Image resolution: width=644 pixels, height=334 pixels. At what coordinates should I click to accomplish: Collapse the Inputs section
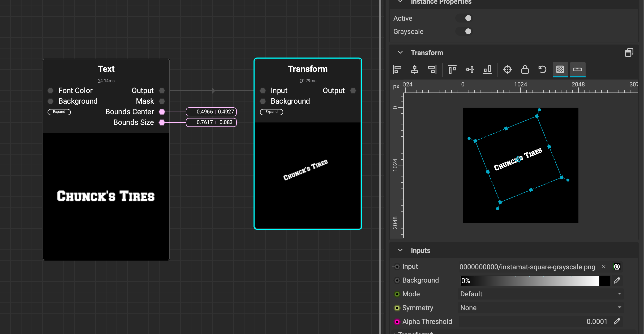pyautogui.click(x=400, y=250)
